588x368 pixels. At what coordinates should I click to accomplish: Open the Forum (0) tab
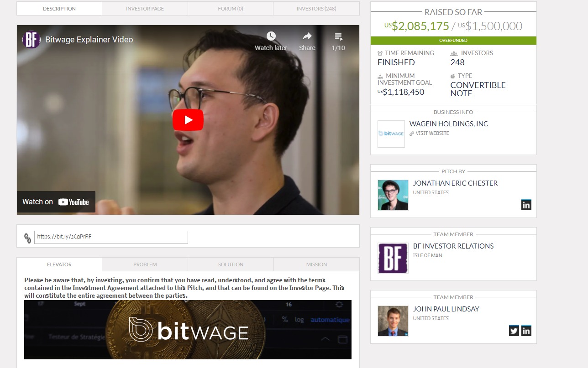[x=230, y=8]
